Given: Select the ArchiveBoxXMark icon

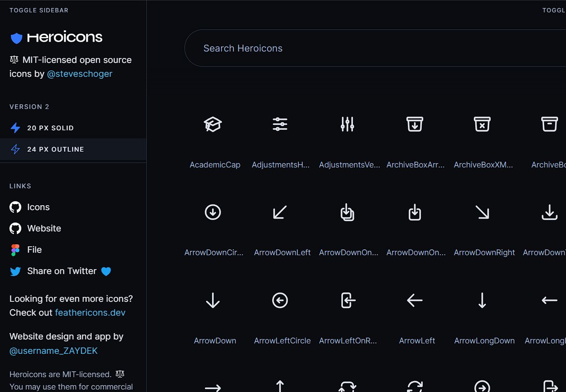Looking at the screenshot, I should click(x=482, y=124).
